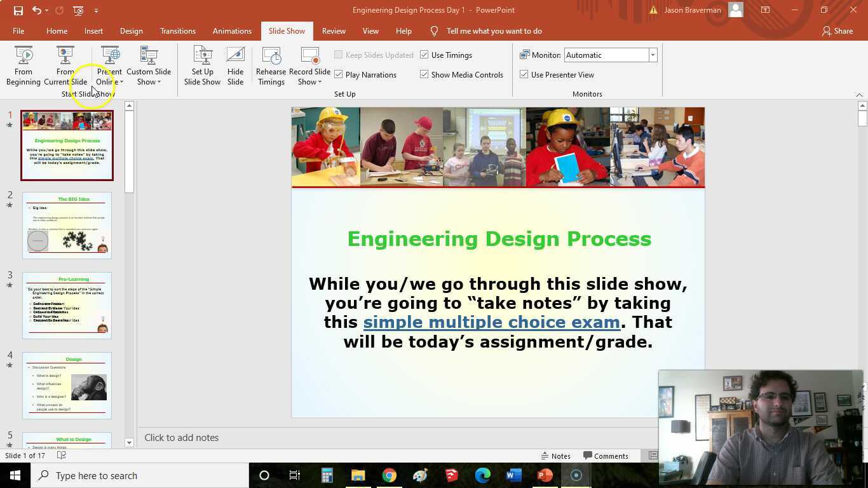The image size is (868, 488).
Task: Start presenting From Current Slide
Action: [65, 66]
